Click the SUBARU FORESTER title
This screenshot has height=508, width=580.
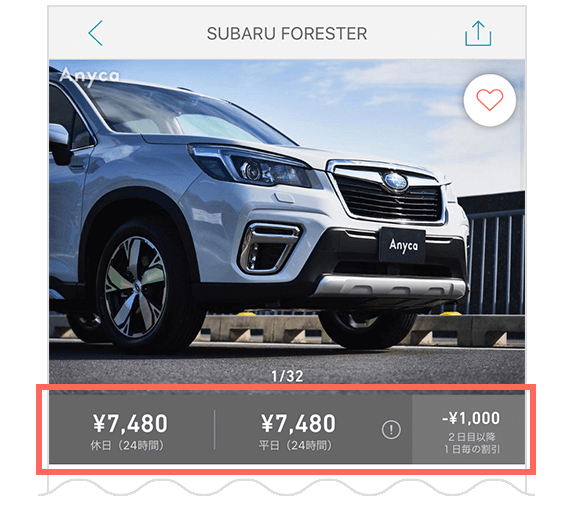287,34
